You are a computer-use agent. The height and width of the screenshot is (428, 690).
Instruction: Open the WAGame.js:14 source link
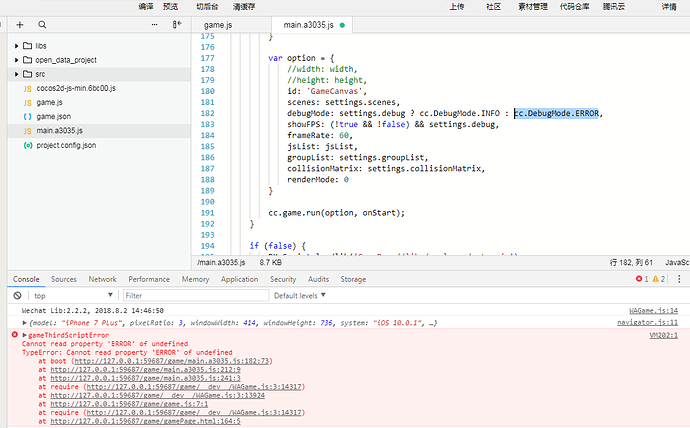[653, 311]
